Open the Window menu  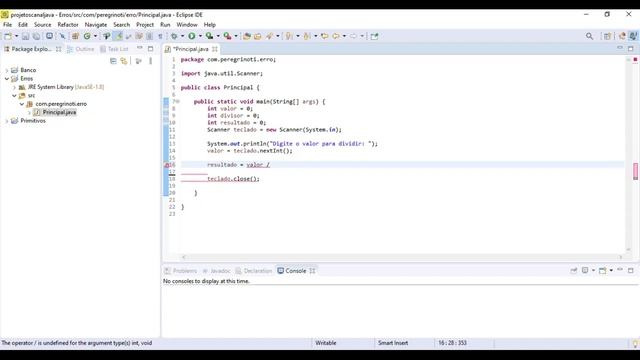tap(187, 25)
